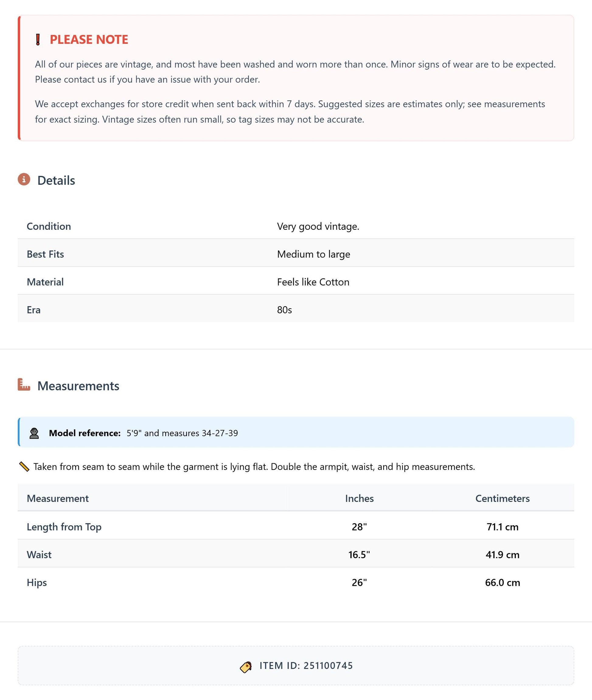
Task: Click the item ID price tag icon
Action: (x=246, y=667)
